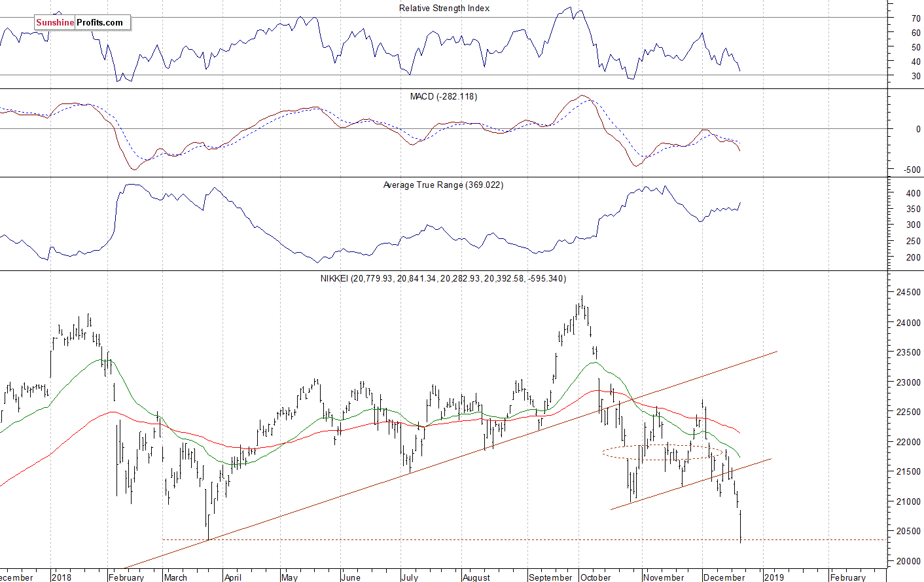924x582 pixels.
Task: Click the 21500 price axis label
Action: [908, 471]
